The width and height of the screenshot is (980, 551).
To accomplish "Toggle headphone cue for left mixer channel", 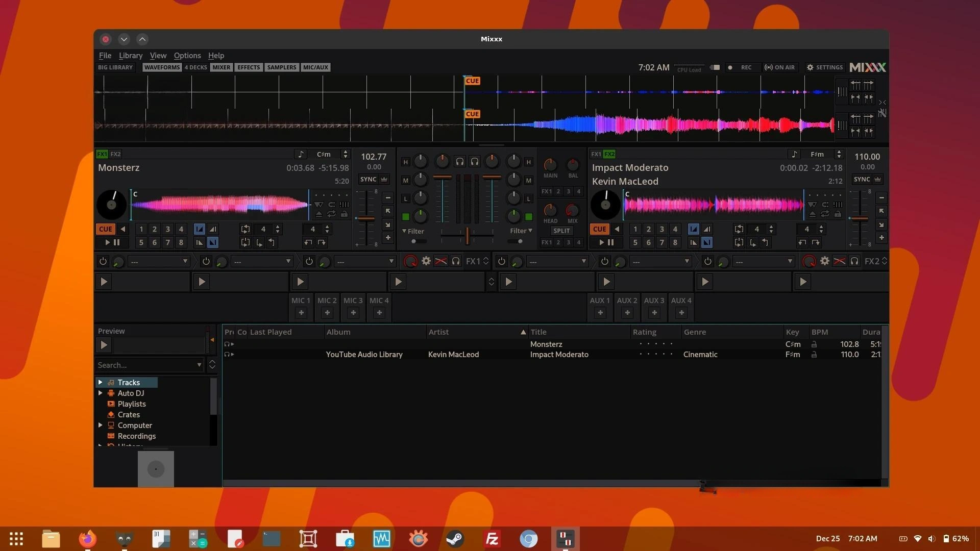I will coord(460,162).
